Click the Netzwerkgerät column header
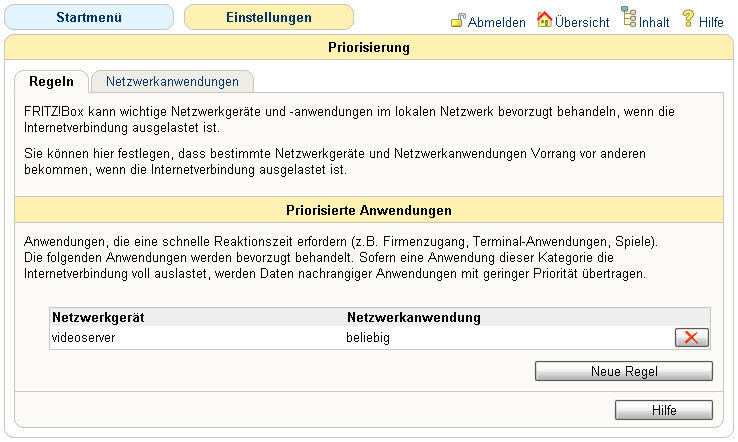The image size is (738, 442). [99, 318]
